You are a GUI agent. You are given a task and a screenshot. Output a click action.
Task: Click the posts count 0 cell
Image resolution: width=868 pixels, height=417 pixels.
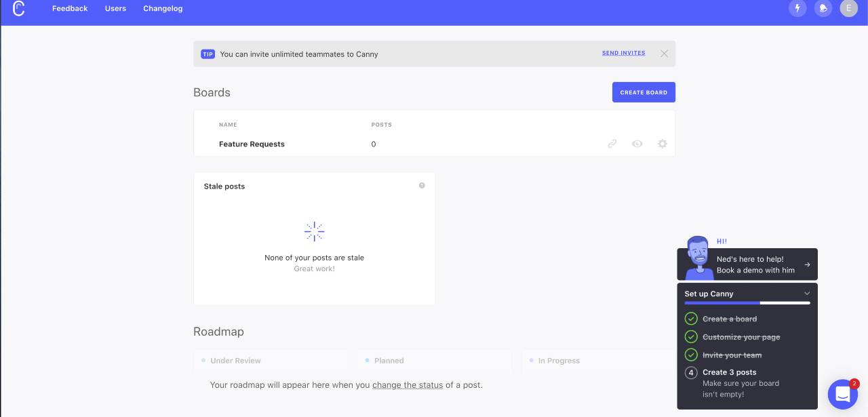click(x=374, y=144)
